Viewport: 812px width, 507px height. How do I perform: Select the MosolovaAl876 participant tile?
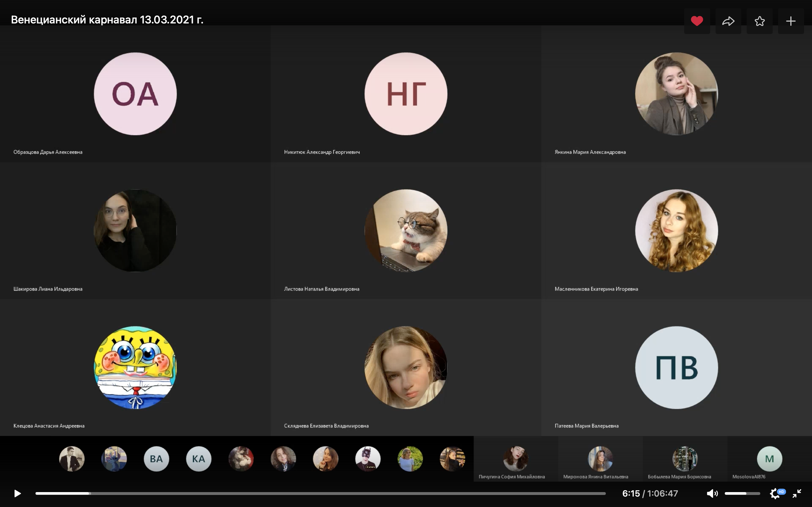769,459
